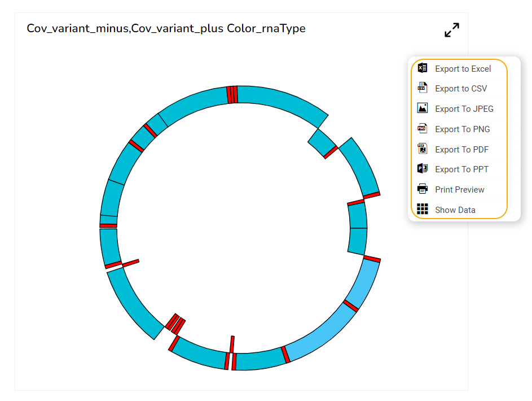Image resolution: width=532 pixels, height=401 pixels.
Task: Click the printer icon
Action: pos(423,189)
